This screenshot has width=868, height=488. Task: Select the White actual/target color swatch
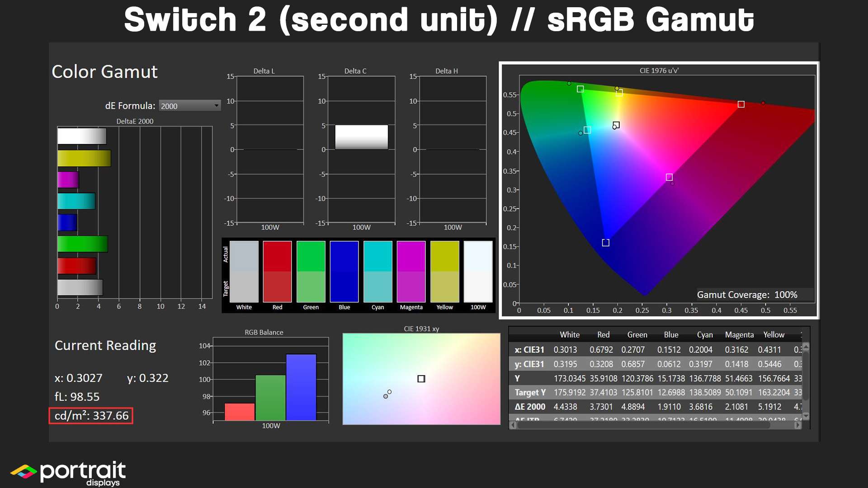(x=244, y=271)
